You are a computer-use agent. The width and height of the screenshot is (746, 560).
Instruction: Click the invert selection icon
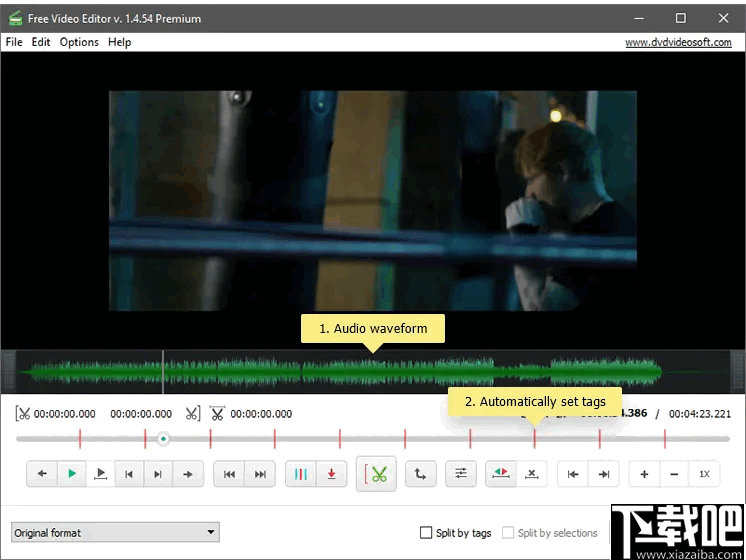(501, 473)
